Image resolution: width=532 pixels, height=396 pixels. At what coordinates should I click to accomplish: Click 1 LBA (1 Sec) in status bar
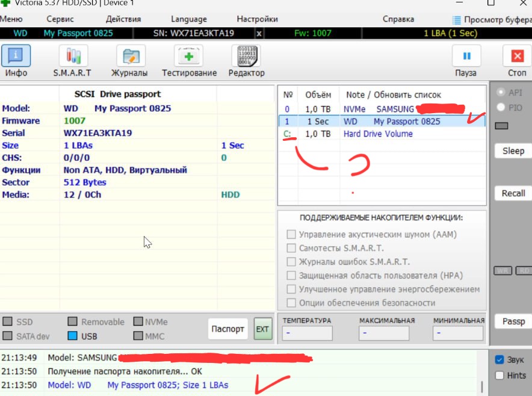point(451,33)
